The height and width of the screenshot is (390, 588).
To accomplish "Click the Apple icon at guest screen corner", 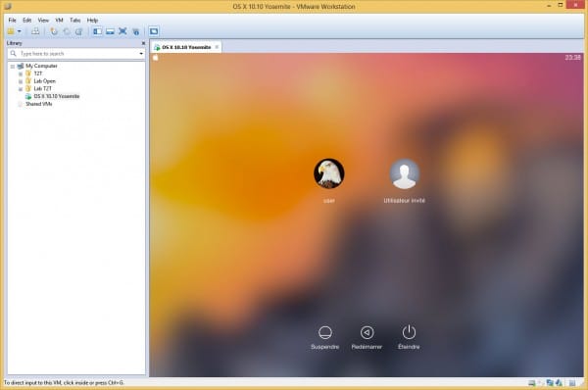I will point(155,58).
